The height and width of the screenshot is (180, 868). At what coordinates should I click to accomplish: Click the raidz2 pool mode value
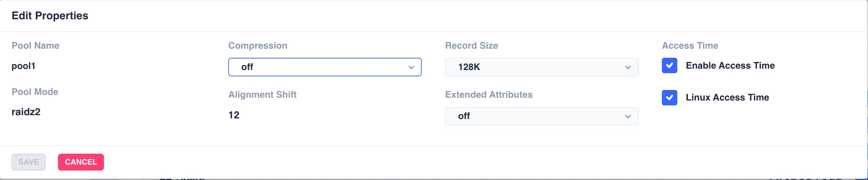[26, 112]
